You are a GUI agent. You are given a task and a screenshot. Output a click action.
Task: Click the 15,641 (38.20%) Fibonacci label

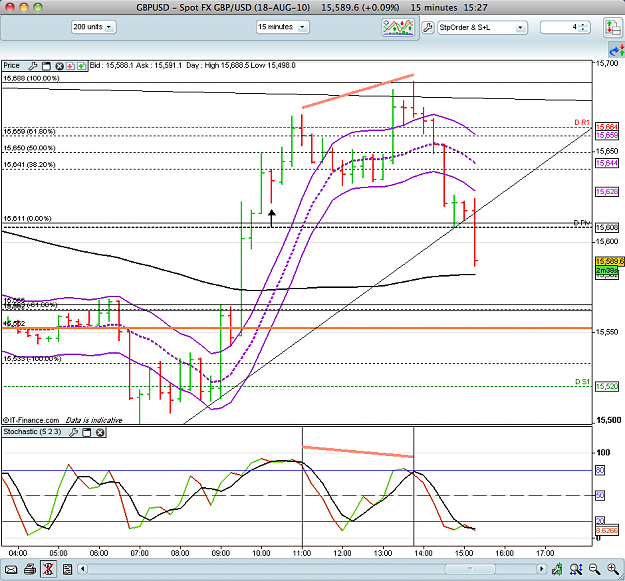click(x=29, y=165)
